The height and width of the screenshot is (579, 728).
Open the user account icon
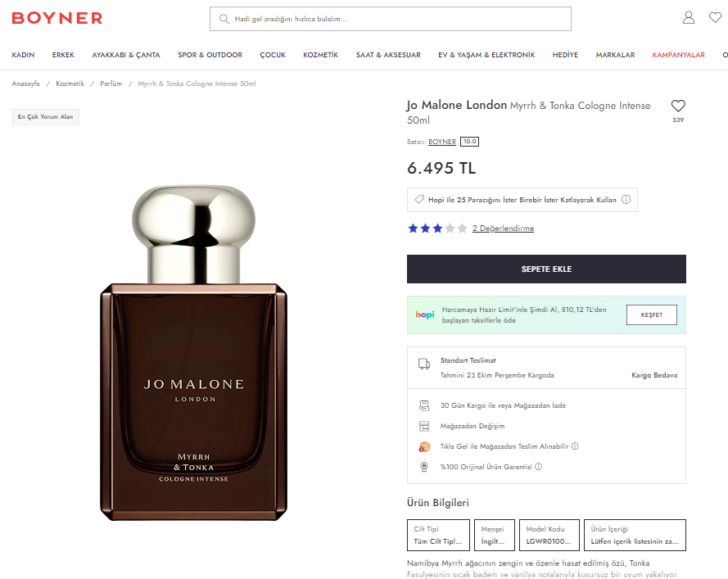click(x=689, y=18)
